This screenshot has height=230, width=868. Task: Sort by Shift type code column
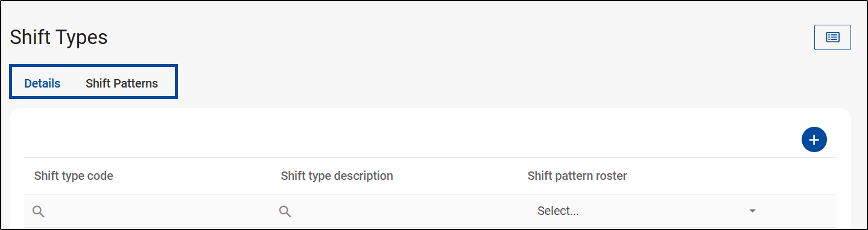pyautogui.click(x=74, y=176)
